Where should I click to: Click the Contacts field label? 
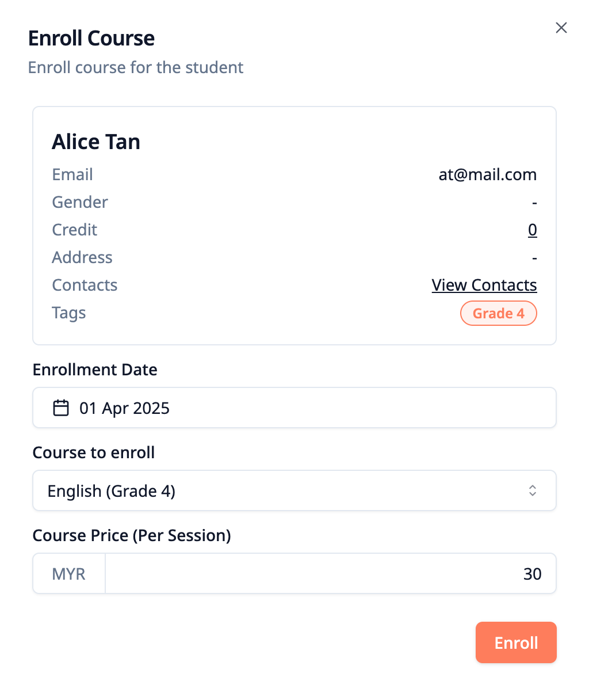coord(85,285)
